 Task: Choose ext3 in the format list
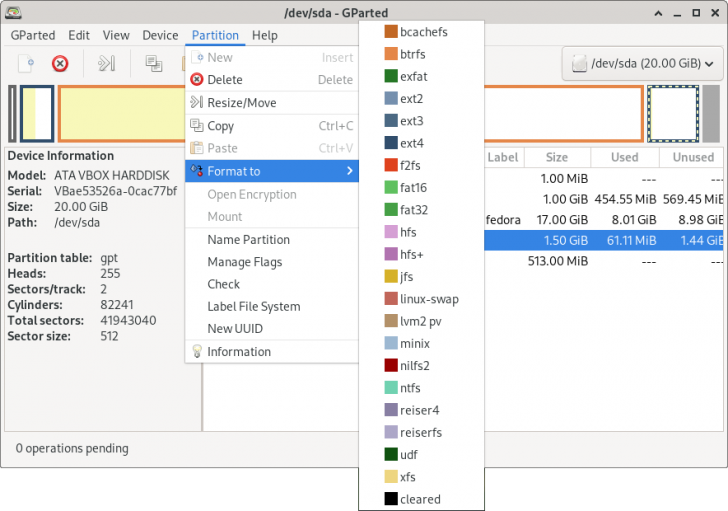[x=422, y=121]
